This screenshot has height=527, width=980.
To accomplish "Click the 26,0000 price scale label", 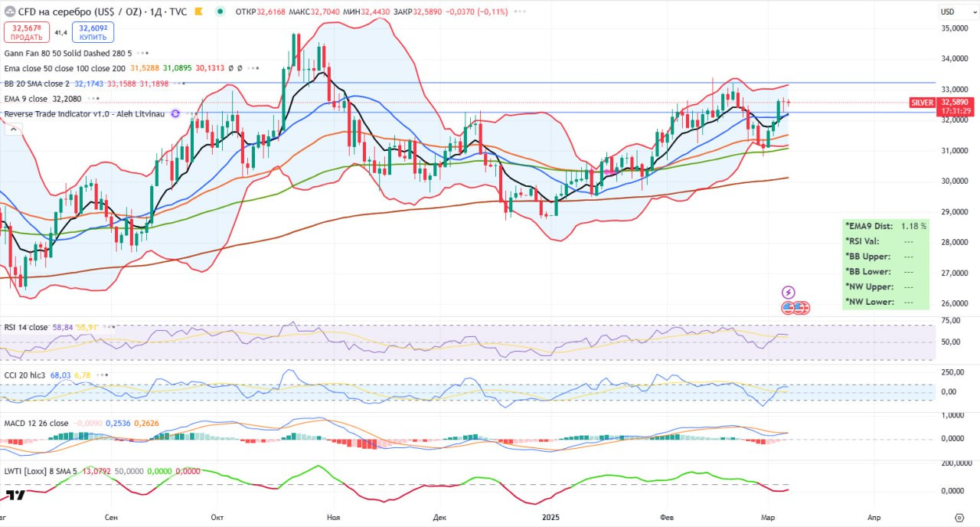I will [x=955, y=303].
